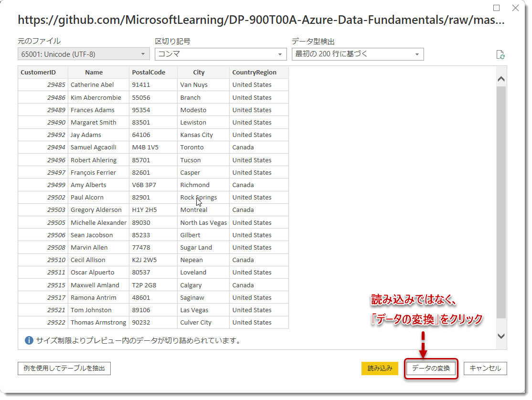
Task: Click 例を使用してテーブルを抽出 button
Action: (64, 368)
